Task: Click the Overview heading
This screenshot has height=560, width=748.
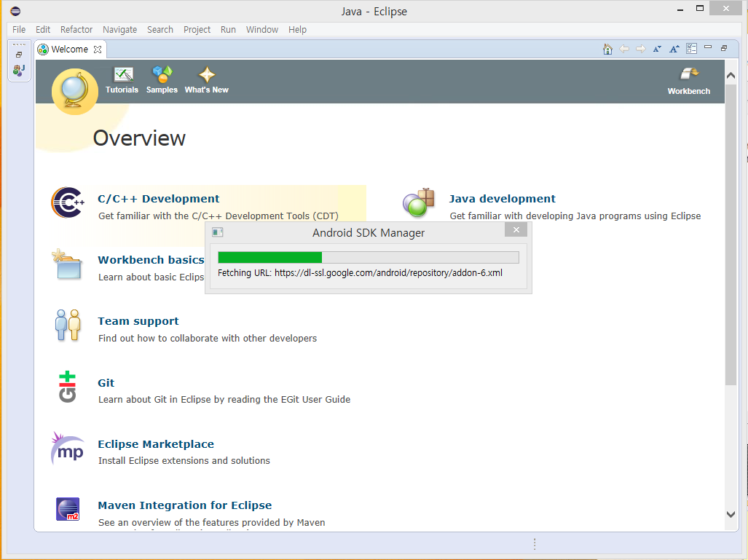Action: [x=139, y=138]
